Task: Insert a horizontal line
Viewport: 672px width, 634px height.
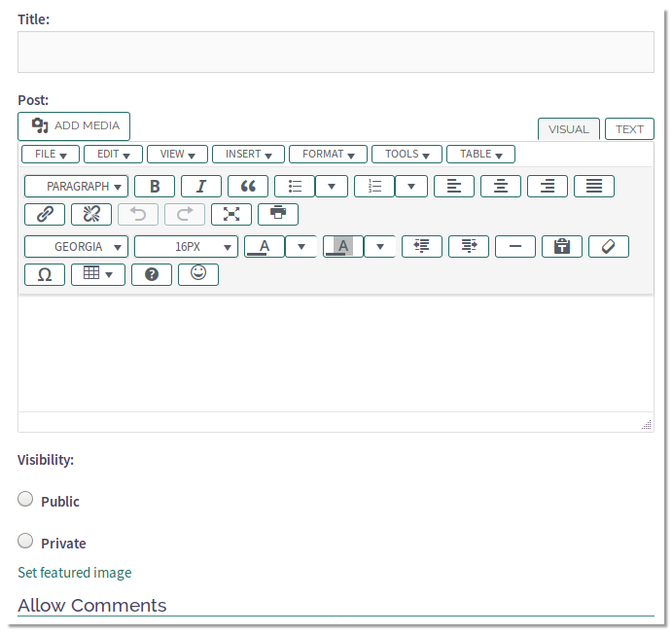Action: 515,247
